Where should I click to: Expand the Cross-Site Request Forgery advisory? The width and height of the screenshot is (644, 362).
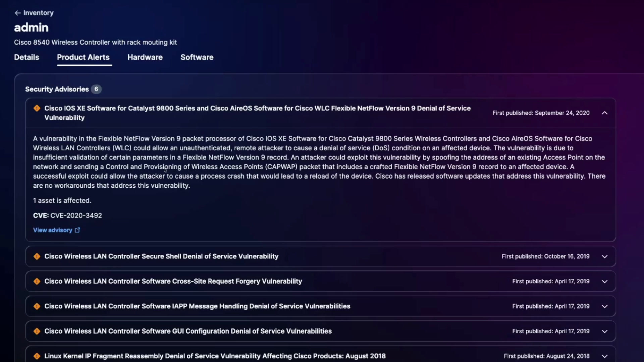click(x=604, y=282)
